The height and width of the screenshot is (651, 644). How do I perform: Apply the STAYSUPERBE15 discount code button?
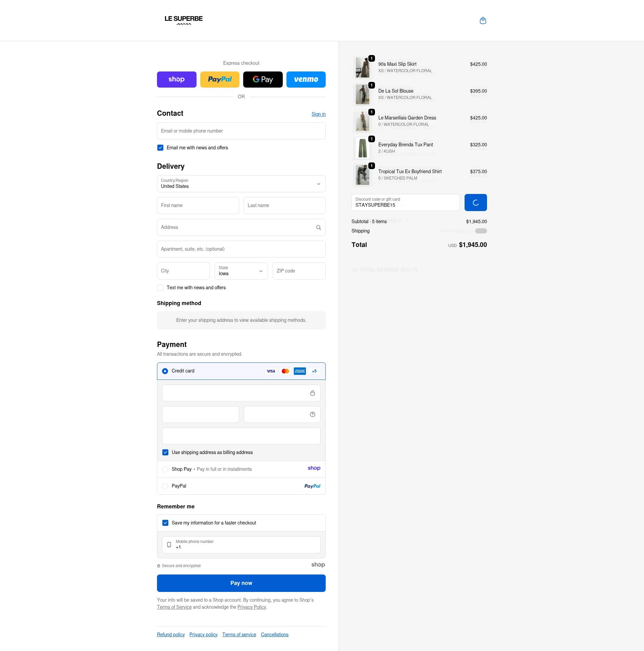(x=475, y=202)
